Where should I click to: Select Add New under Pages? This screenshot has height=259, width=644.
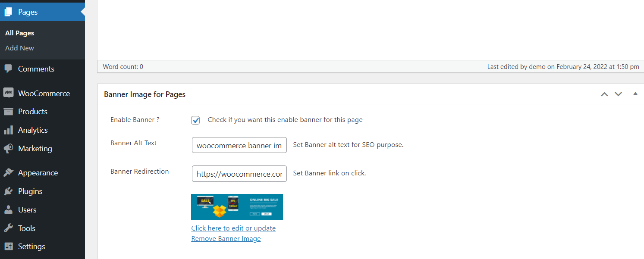(19, 48)
